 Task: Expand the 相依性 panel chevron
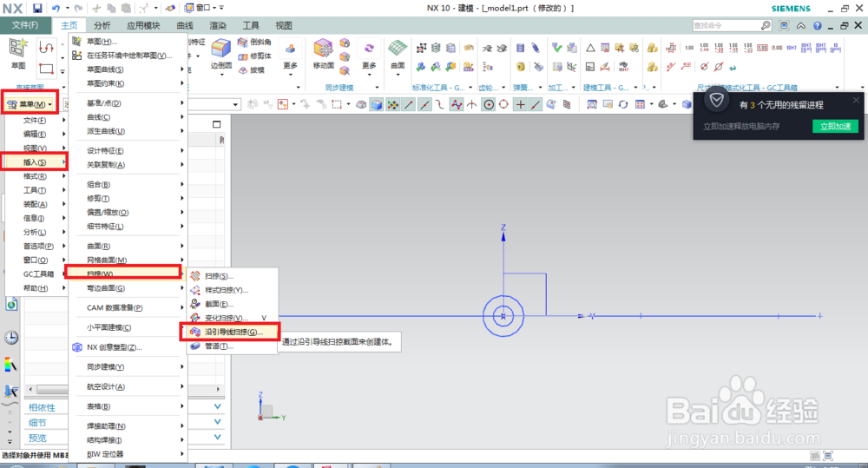pyautogui.click(x=218, y=406)
